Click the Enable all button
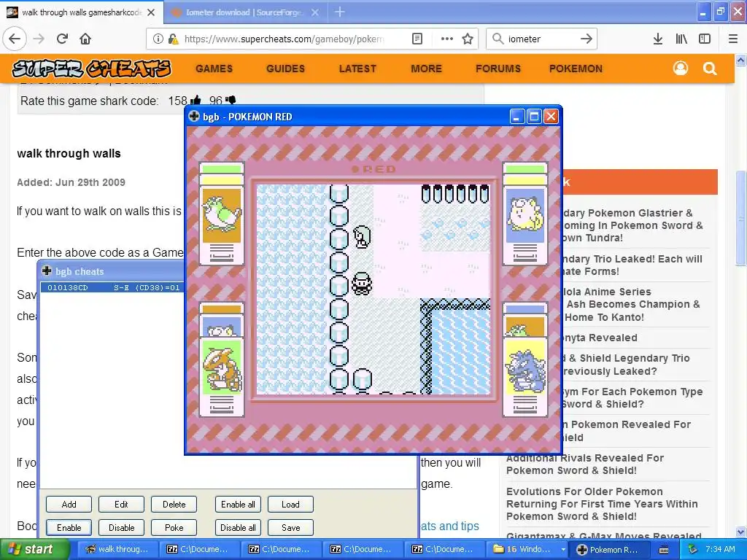Screen dimensions: 747x560 (x=239, y=505)
